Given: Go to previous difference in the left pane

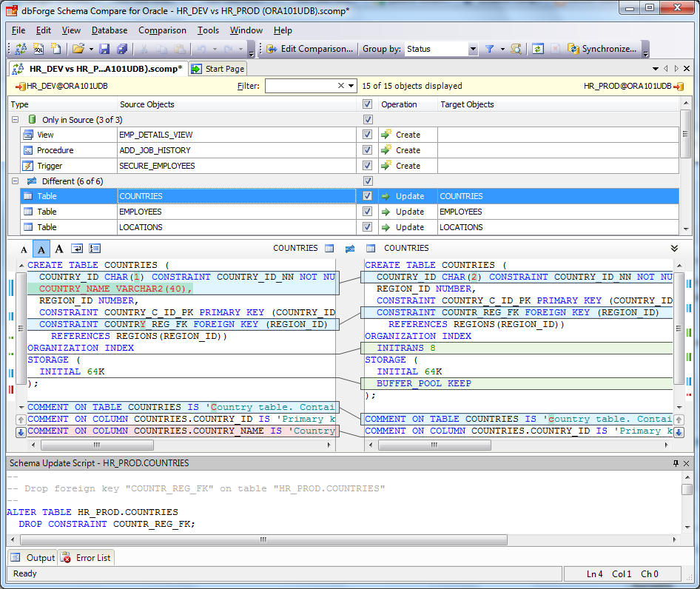Looking at the screenshot, I should pos(21,420).
